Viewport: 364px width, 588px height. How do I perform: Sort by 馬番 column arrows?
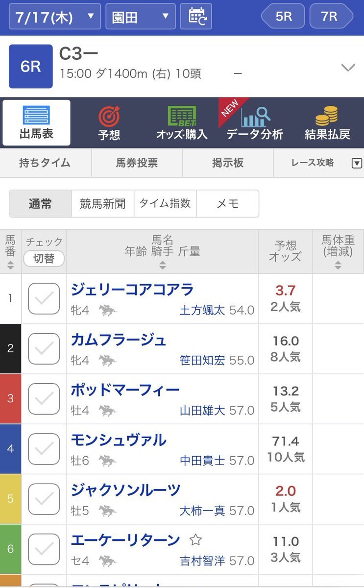[10, 265]
